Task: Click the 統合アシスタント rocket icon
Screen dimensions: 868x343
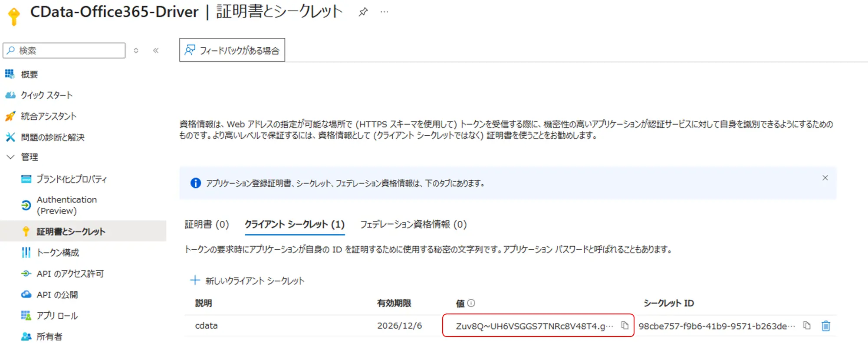Action: point(10,116)
